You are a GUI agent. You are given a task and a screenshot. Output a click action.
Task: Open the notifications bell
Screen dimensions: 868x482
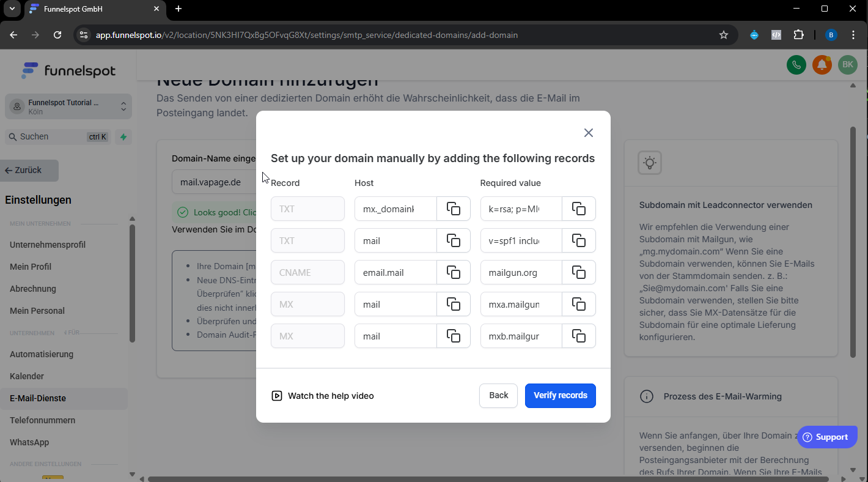point(822,65)
